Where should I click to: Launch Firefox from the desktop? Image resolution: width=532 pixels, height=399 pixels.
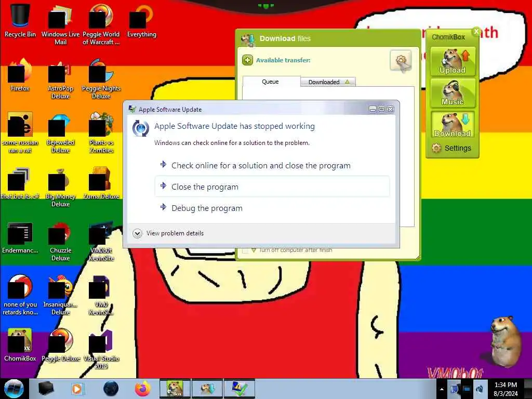tap(20, 75)
